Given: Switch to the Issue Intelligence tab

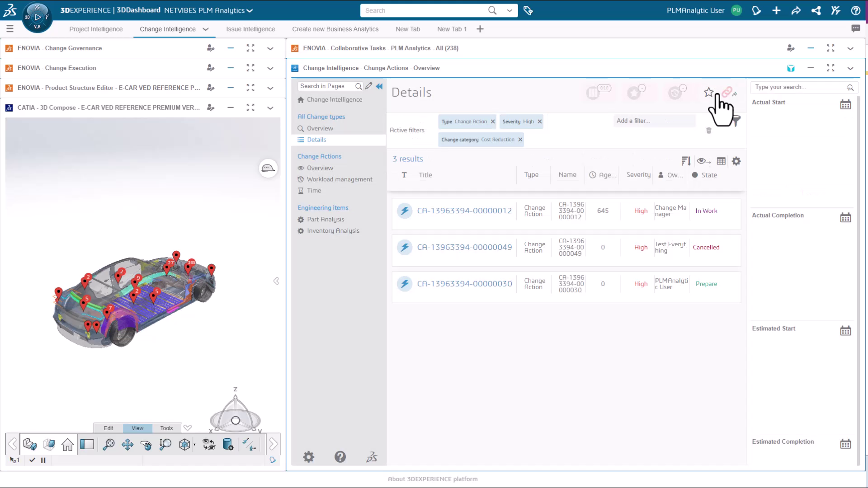Looking at the screenshot, I should point(250,29).
